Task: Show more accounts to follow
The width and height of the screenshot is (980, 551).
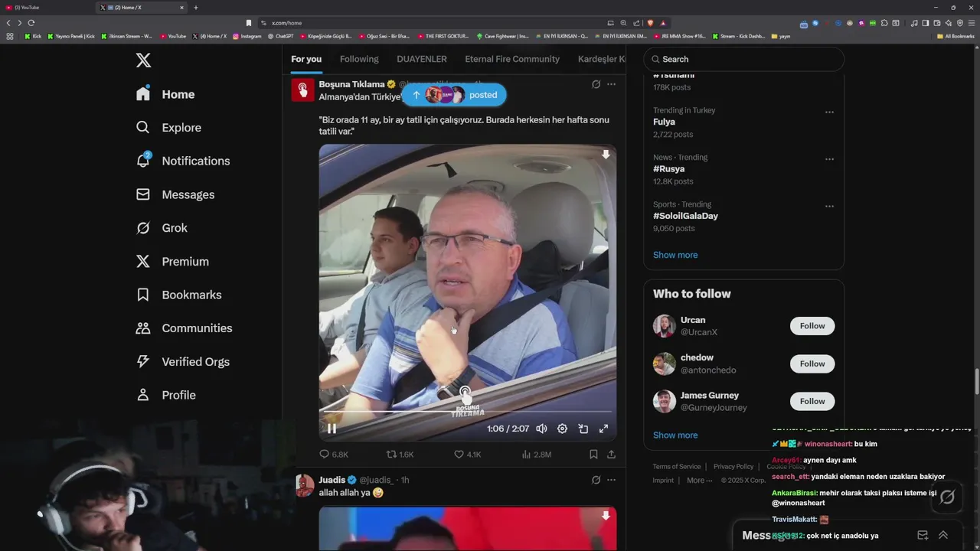Action: (675, 435)
